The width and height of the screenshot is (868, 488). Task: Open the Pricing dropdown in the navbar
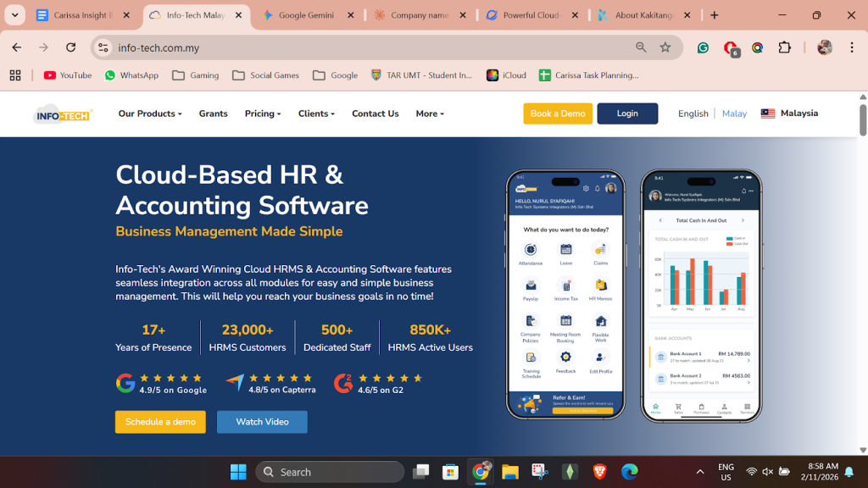coord(263,114)
